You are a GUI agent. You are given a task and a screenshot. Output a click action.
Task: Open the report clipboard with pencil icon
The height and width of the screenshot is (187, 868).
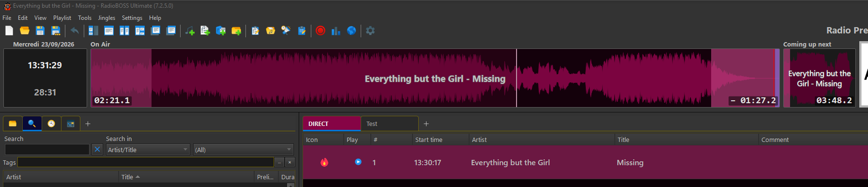(x=302, y=31)
